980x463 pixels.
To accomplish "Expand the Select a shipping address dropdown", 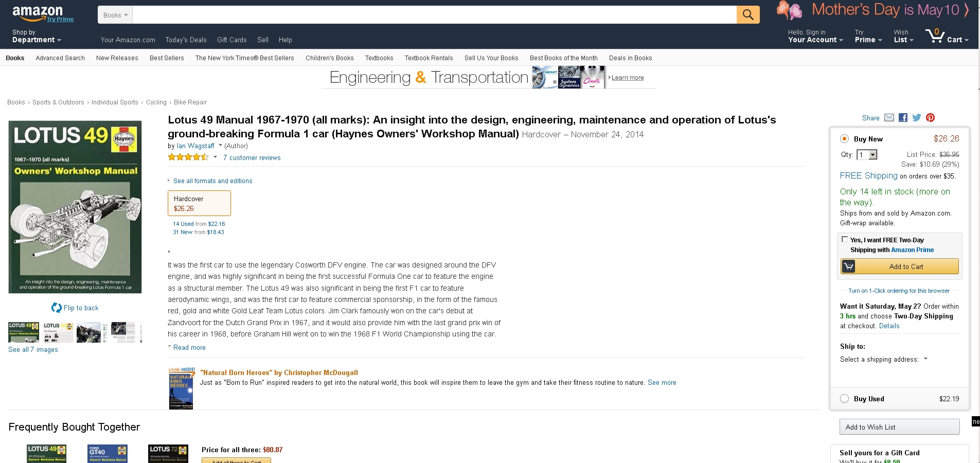I will pos(883,359).
